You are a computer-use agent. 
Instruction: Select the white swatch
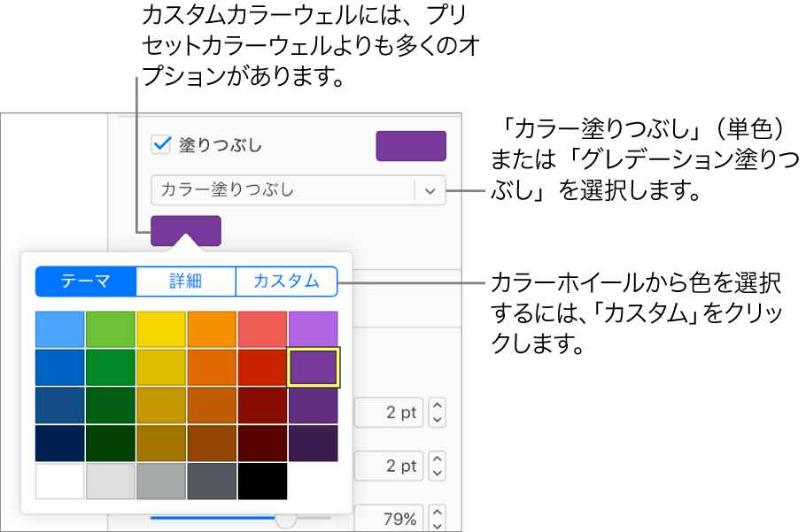pos(59,482)
